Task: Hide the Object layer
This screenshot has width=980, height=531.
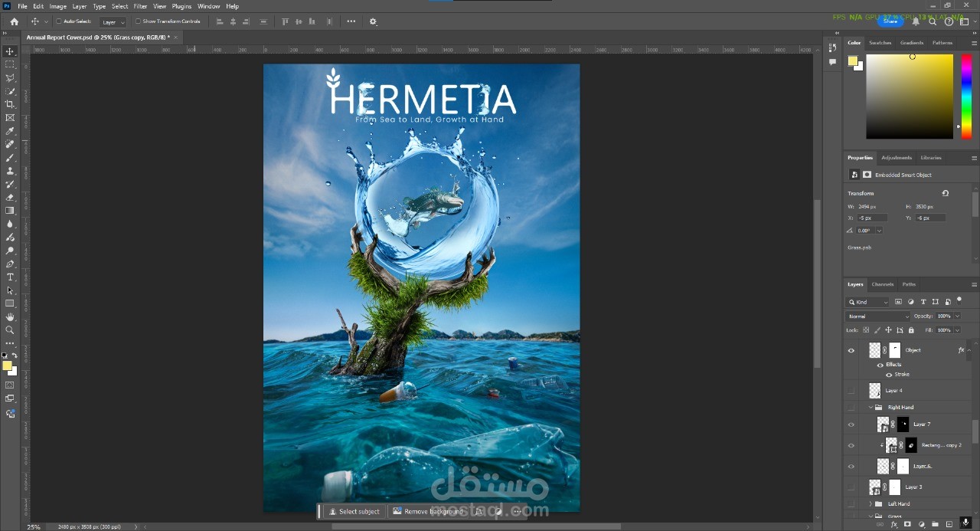Action: [x=851, y=350]
